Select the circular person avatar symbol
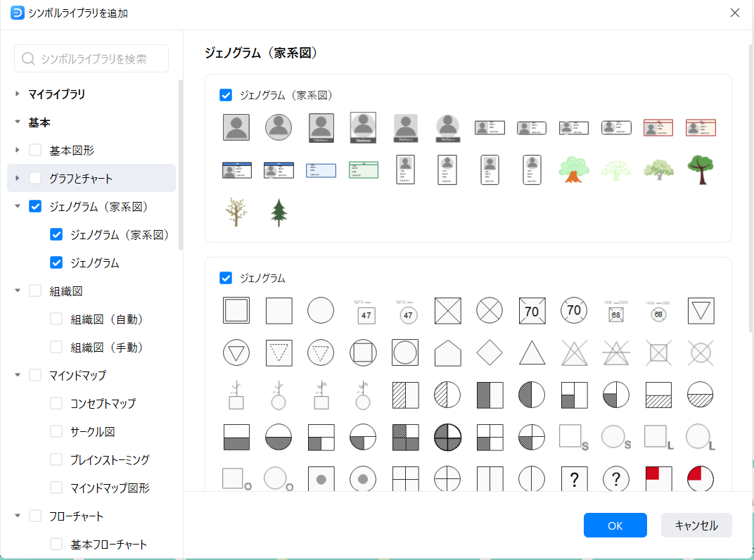 pyautogui.click(x=279, y=127)
